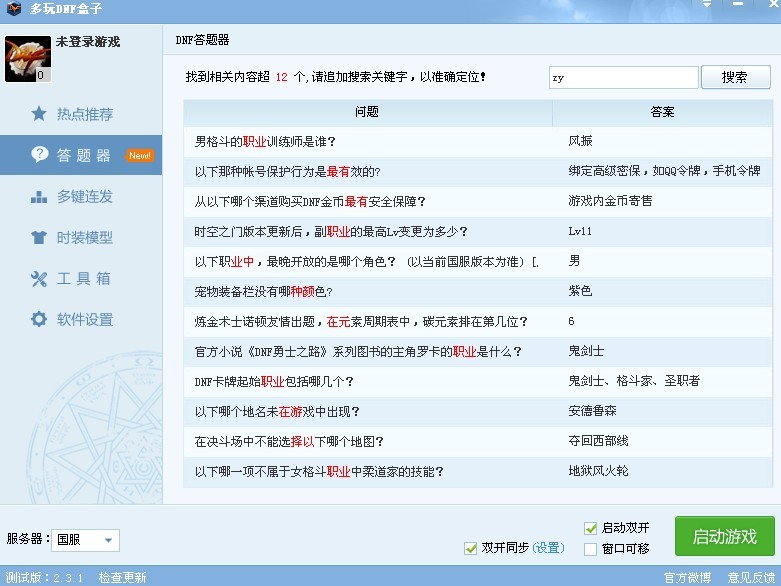
Task: Open the 时装模型 page
Action: click(81, 237)
